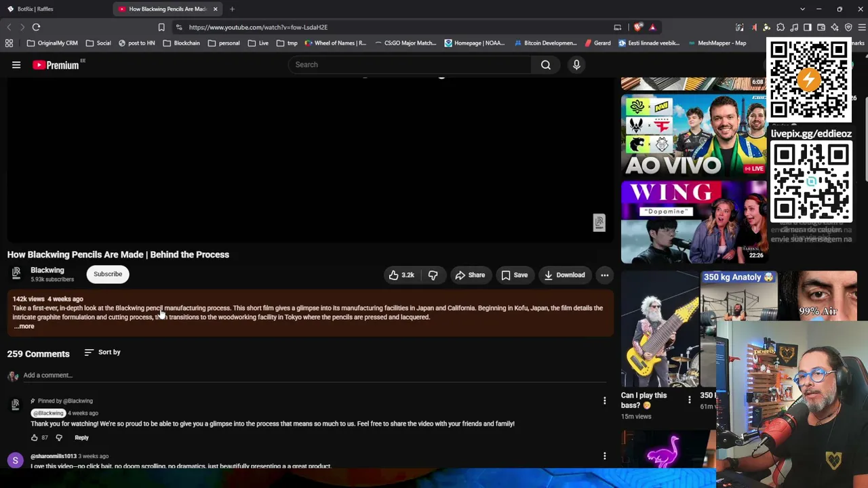Reply to the pinned Blackwing comment
This screenshot has height=488, width=868.
pyautogui.click(x=81, y=438)
